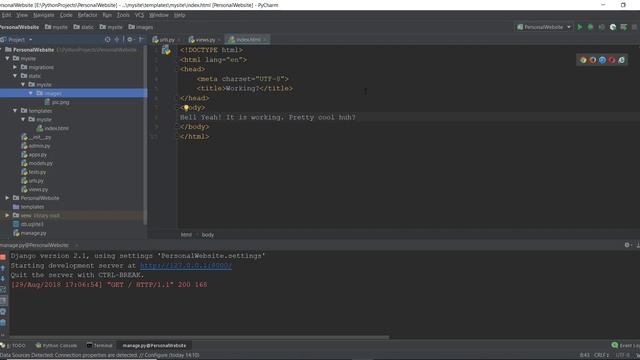
Task: Click the line separator CRLF status entry
Action: (x=602, y=355)
